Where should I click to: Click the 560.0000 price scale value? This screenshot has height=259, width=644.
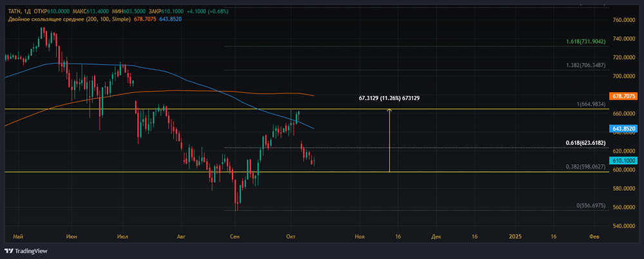tap(624, 207)
